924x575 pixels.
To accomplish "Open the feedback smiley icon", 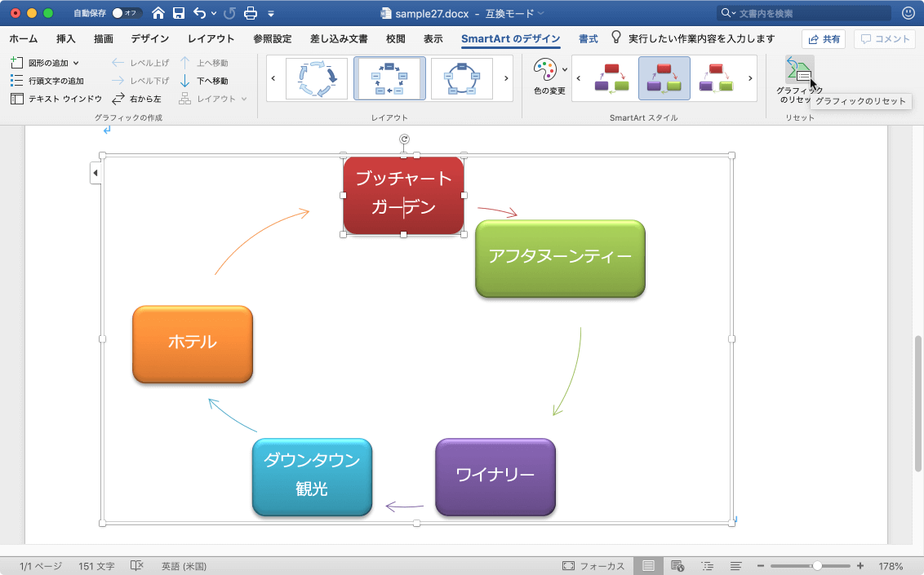I will (x=908, y=13).
